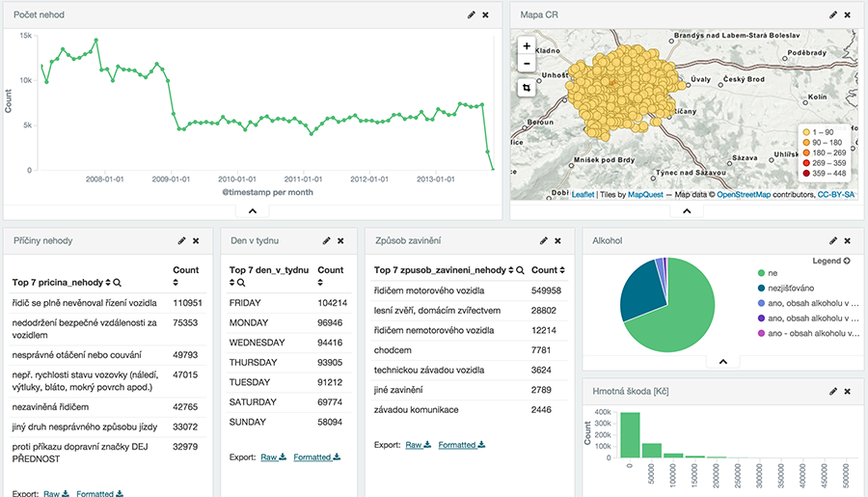Edit the Mapa CR panel
Screen dimensions: 868x497
click(x=833, y=15)
